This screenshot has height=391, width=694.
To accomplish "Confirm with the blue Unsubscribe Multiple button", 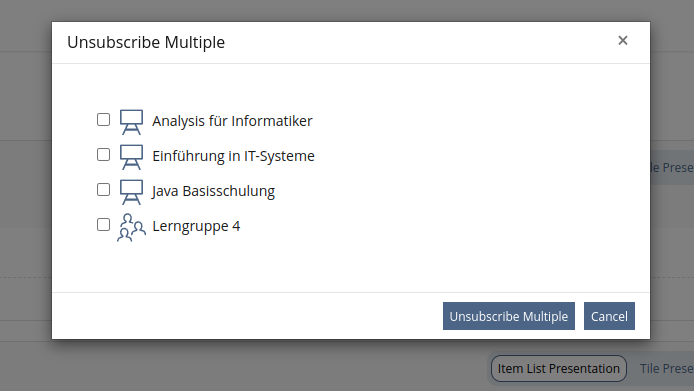I will point(509,316).
